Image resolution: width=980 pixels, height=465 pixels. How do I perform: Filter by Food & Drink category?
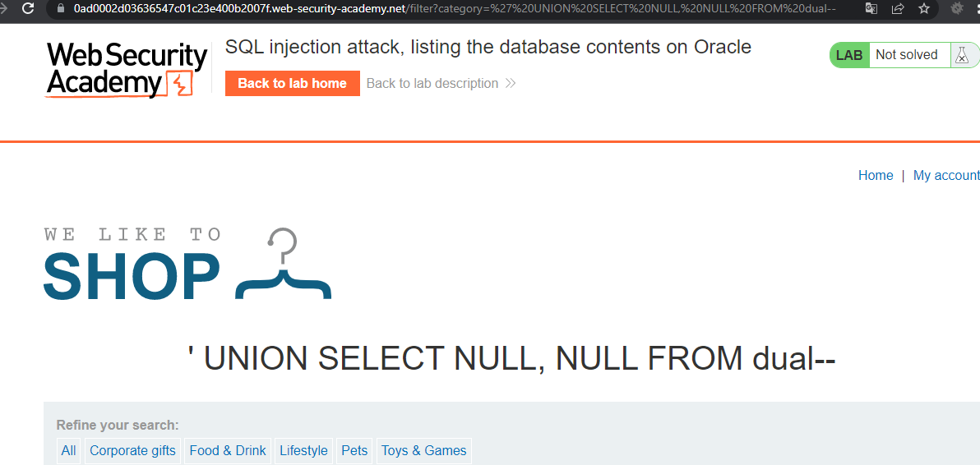pos(228,450)
